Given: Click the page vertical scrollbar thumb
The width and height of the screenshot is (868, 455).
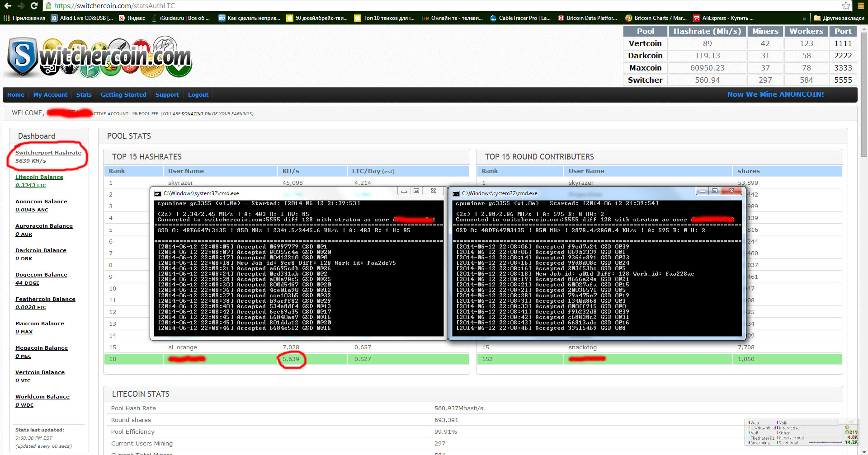Looking at the screenshot, I should point(864,95).
